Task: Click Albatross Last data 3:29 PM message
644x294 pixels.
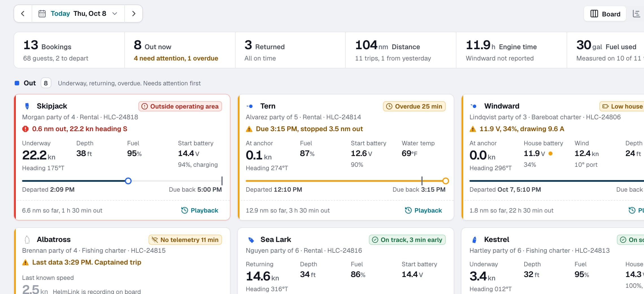Action: [87, 262]
